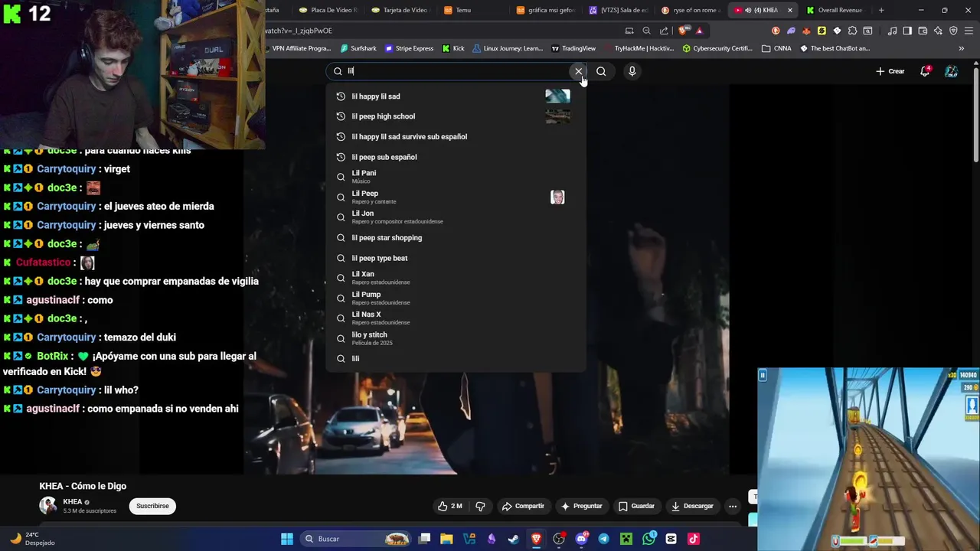Open Discord from the taskbar
980x551 pixels.
coord(581,539)
